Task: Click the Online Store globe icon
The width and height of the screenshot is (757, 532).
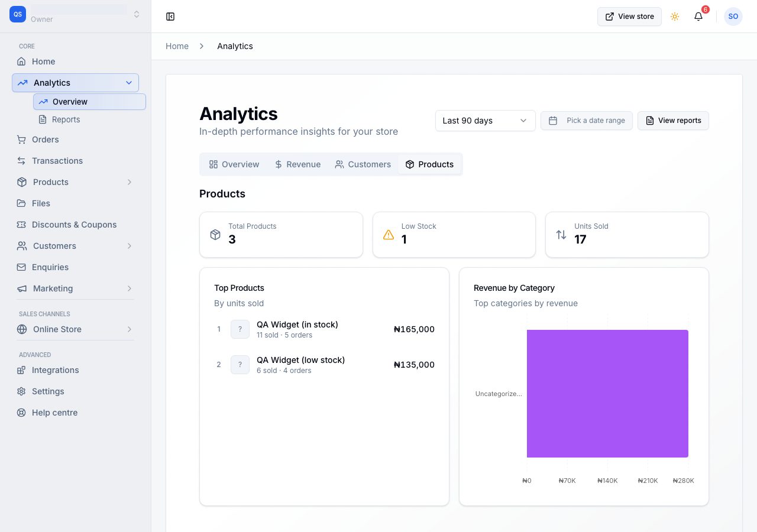Action: point(22,329)
